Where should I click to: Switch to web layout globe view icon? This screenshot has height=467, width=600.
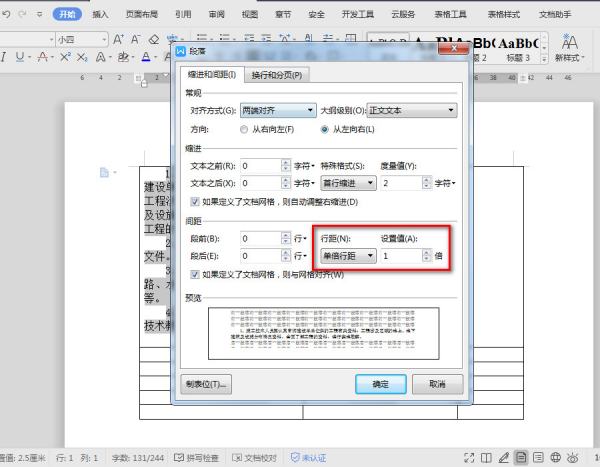tap(557, 457)
